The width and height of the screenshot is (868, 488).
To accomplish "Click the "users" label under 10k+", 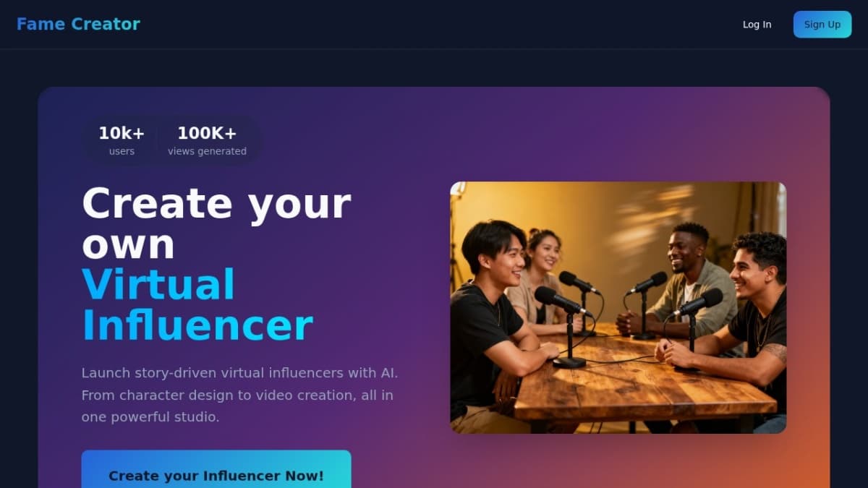I will [122, 151].
